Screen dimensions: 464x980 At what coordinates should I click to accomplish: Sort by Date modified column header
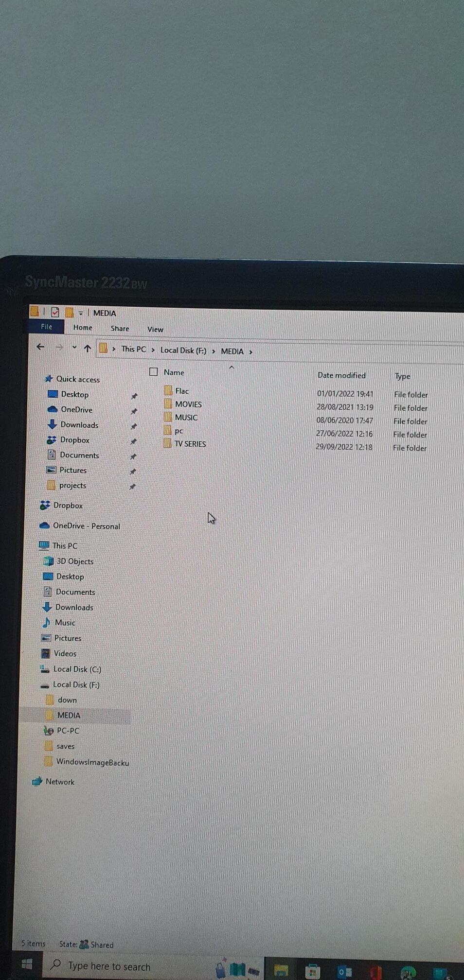341,375
